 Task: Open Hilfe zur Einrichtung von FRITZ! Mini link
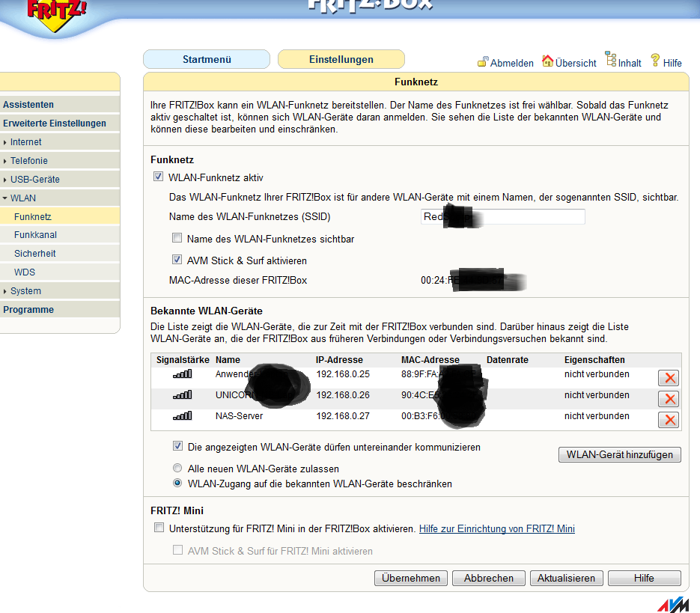tap(497, 528)
